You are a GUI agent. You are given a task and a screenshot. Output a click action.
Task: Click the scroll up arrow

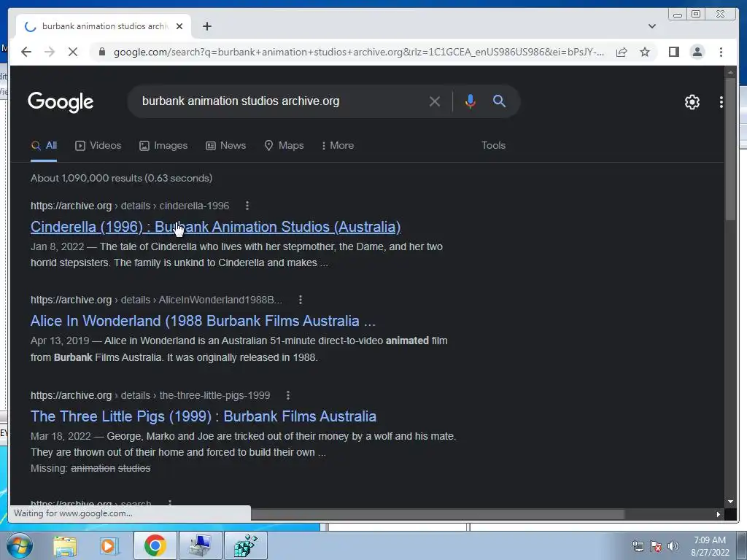(x=730, y=72)
